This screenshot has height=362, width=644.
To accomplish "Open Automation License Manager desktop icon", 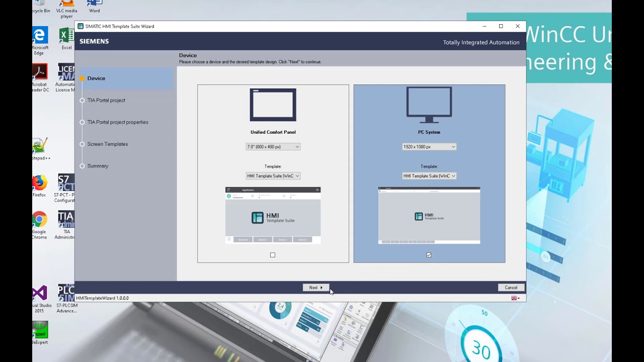I will 66,78.
